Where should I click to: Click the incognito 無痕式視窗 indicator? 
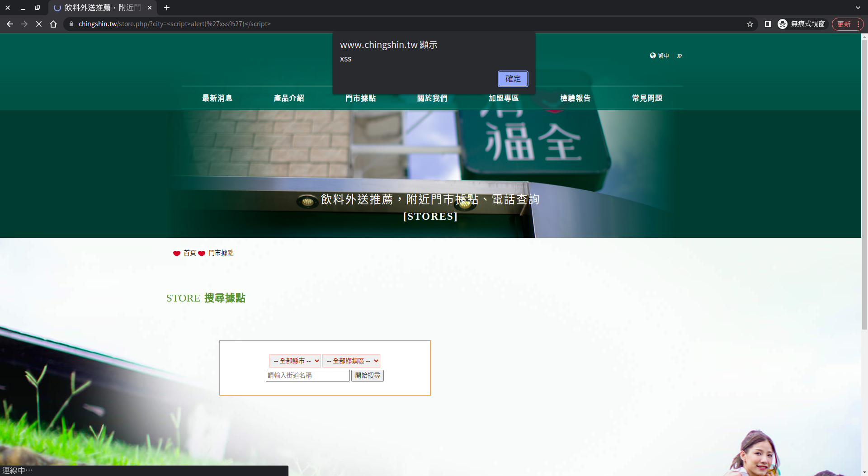[802, 24]
